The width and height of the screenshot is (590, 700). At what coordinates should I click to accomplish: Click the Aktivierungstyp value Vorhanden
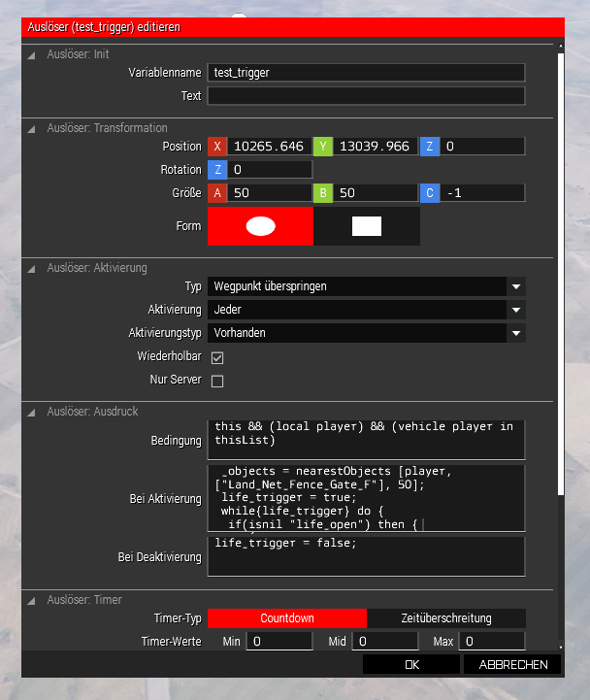[240, 333]
